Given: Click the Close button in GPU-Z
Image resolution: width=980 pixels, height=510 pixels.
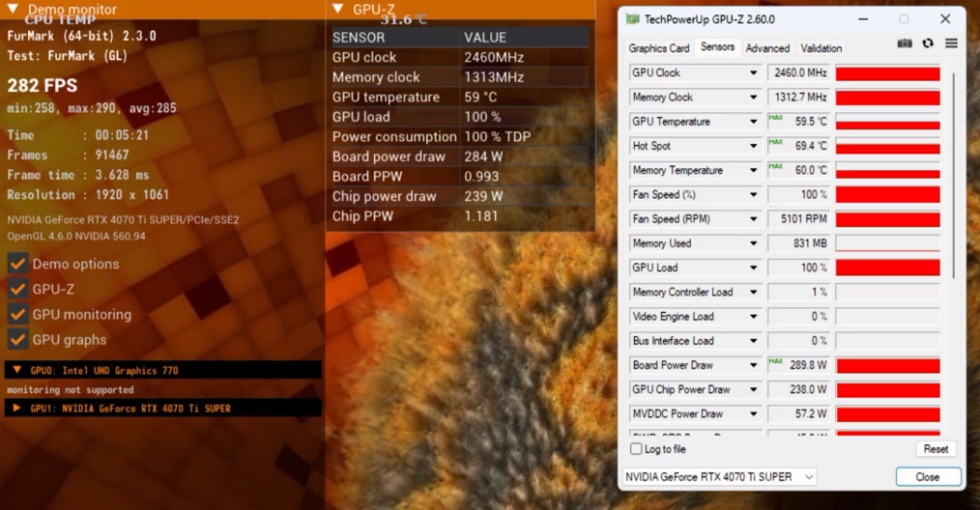Looking at the screenshot, I should [928, 477].
